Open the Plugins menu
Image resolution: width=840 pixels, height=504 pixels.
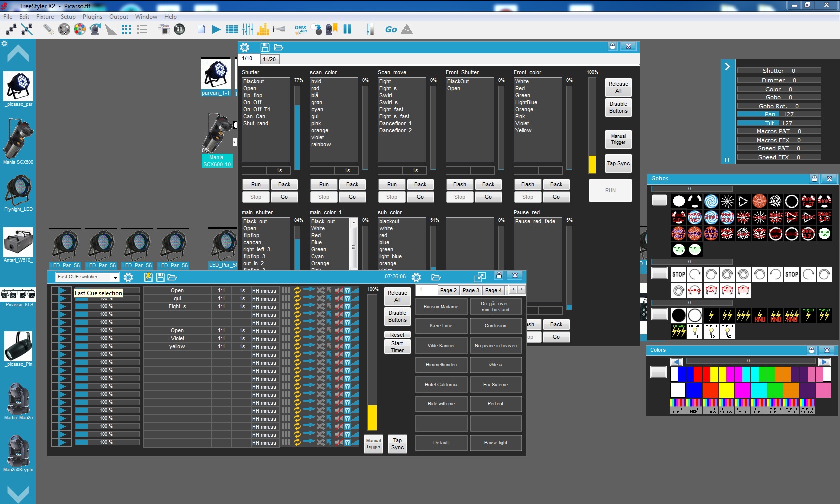pyautogui.click(x=92, y=17)
